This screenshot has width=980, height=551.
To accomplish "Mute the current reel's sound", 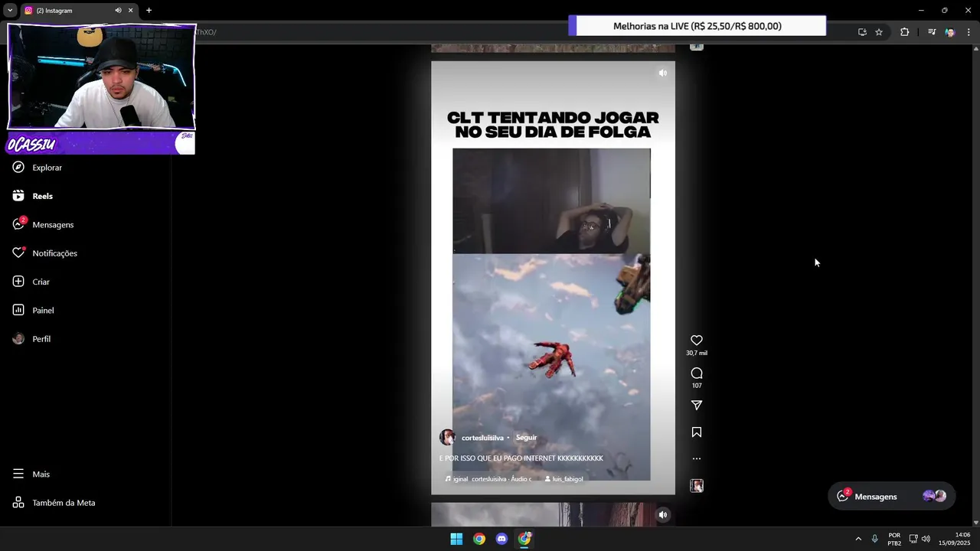I will click(x=662, y=73).
